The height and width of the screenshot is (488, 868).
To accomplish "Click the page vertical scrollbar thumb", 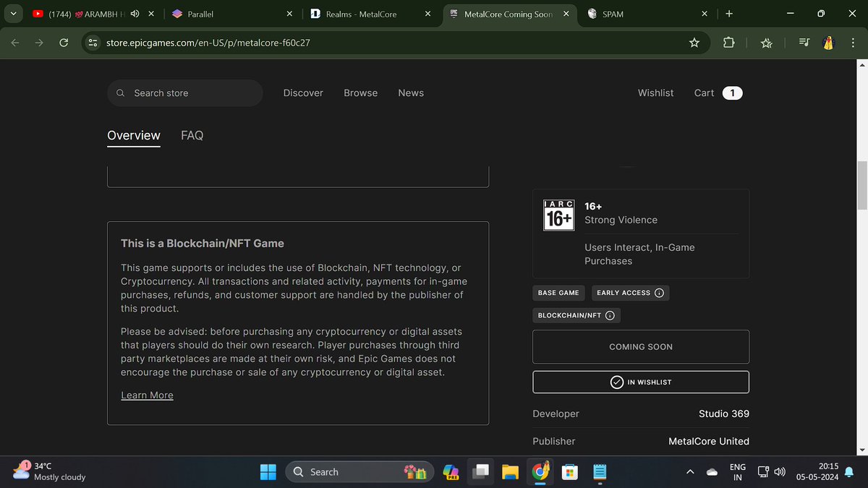I will point(861,184).
